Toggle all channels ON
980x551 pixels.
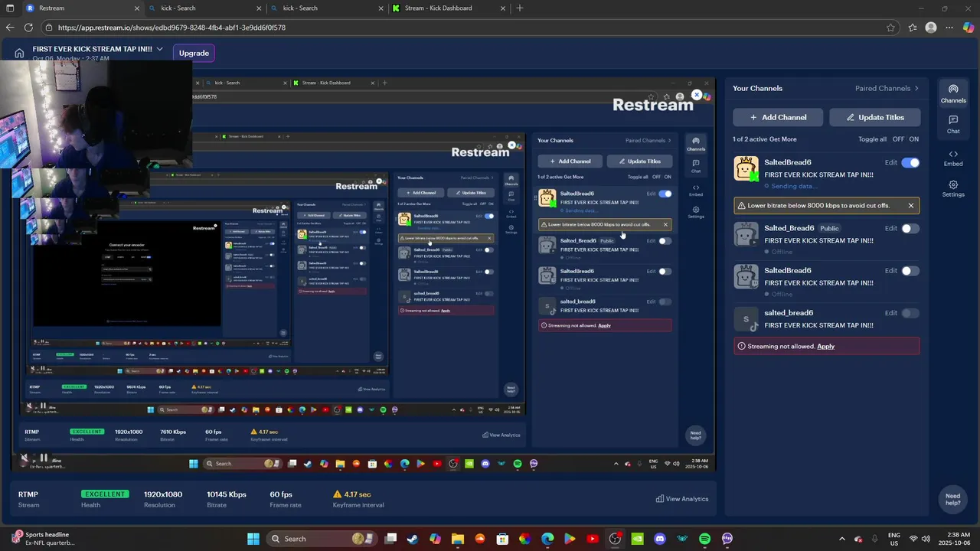914,139
